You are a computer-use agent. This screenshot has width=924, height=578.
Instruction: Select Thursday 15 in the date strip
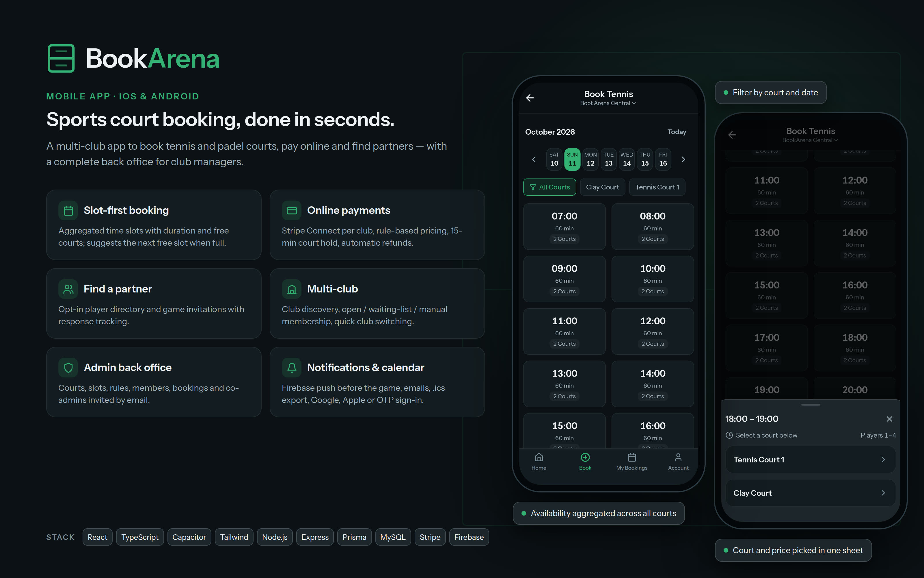(645, 160)
